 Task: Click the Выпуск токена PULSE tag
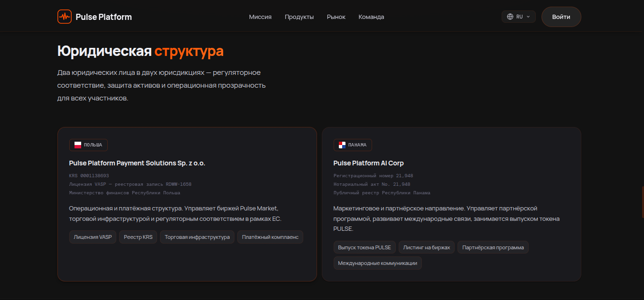pyautogui.click(x=364, y=247)
